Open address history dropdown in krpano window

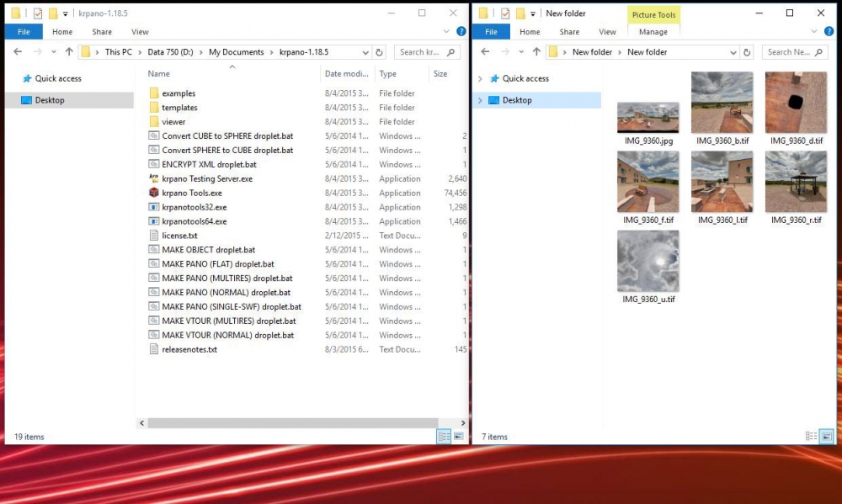[366, 52]
